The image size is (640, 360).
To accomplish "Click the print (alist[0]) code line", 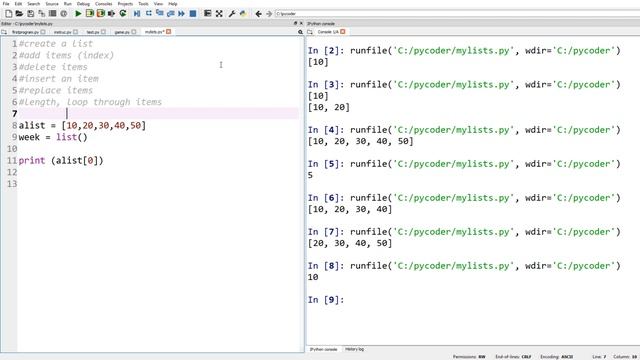I will tap(61, 160).
